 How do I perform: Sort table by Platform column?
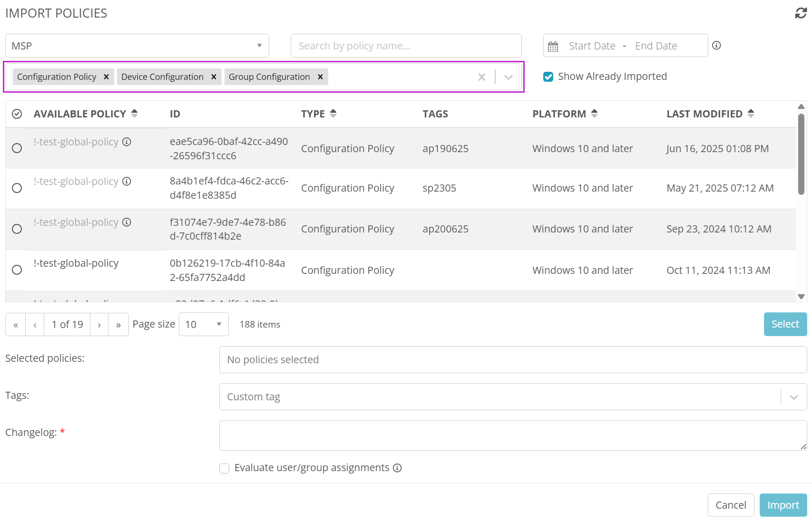tap(594, 114)
